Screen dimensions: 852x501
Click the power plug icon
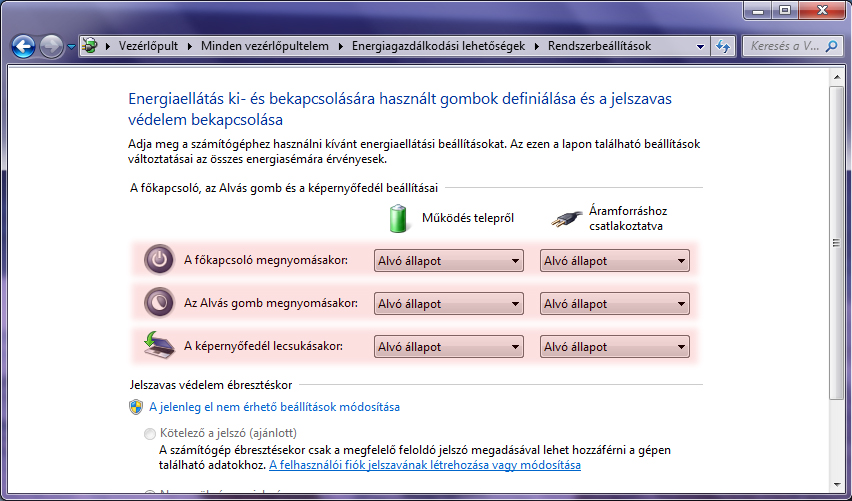coord(567,217)
